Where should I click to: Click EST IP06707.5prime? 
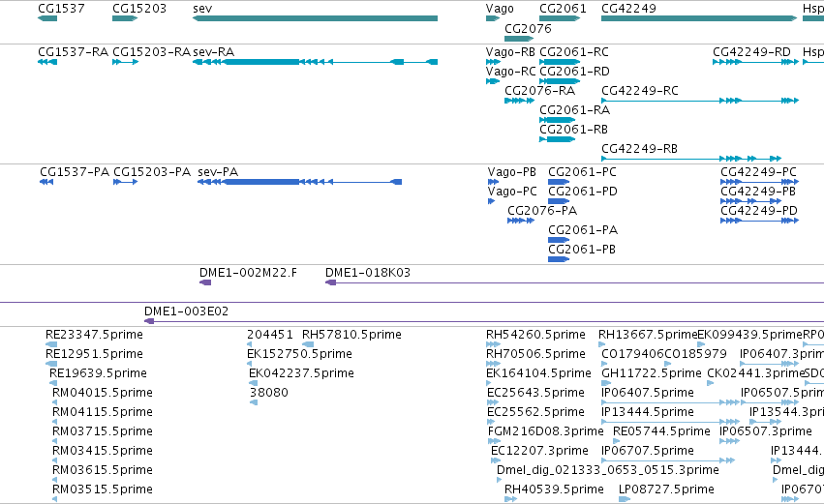pyautogui.click(x=668, y=460)
